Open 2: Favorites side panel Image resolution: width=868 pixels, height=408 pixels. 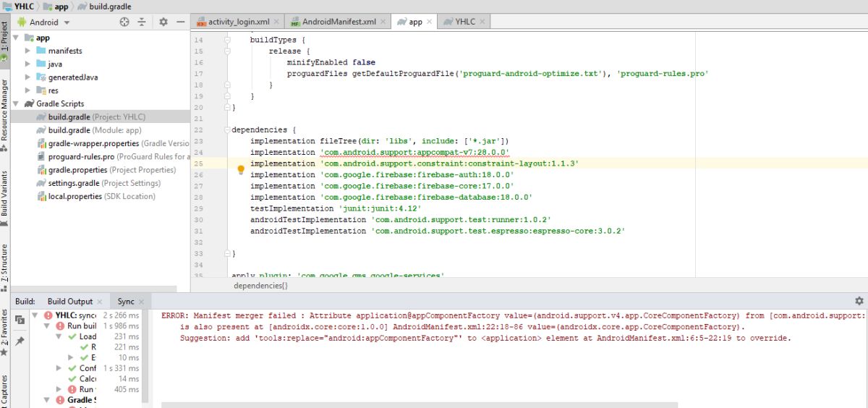(x=5, y=331)
